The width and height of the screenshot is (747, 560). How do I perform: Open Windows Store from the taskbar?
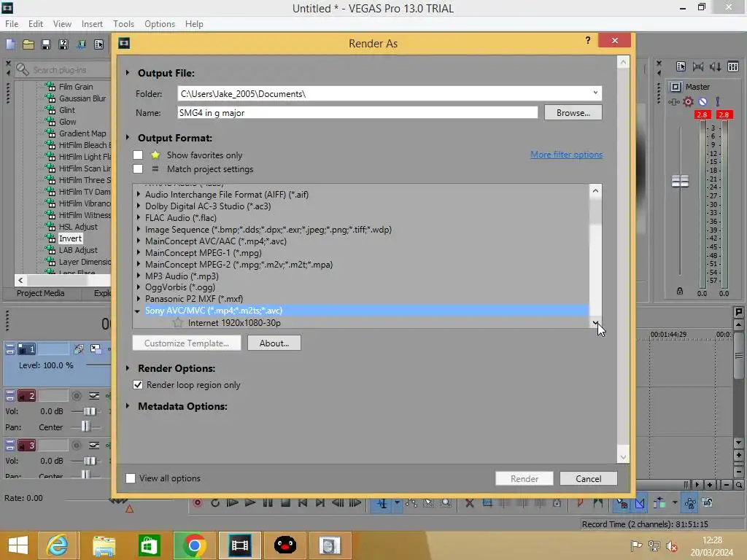tap(149, 545)
